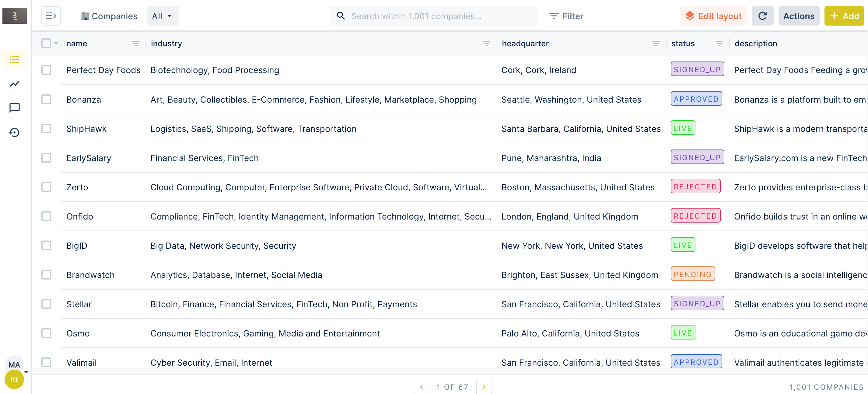Open the All view dropdown
The image size is (868, 394).
pos(163,16)
